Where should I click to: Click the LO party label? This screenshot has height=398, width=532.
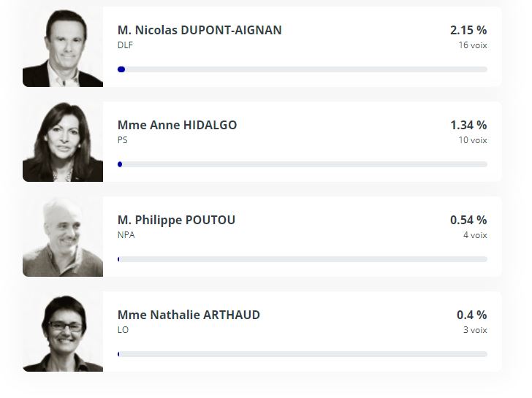click(x=123, y=330)
